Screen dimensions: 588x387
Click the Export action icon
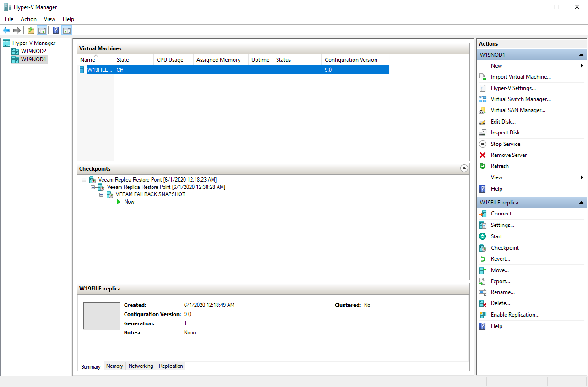(482, 281)
